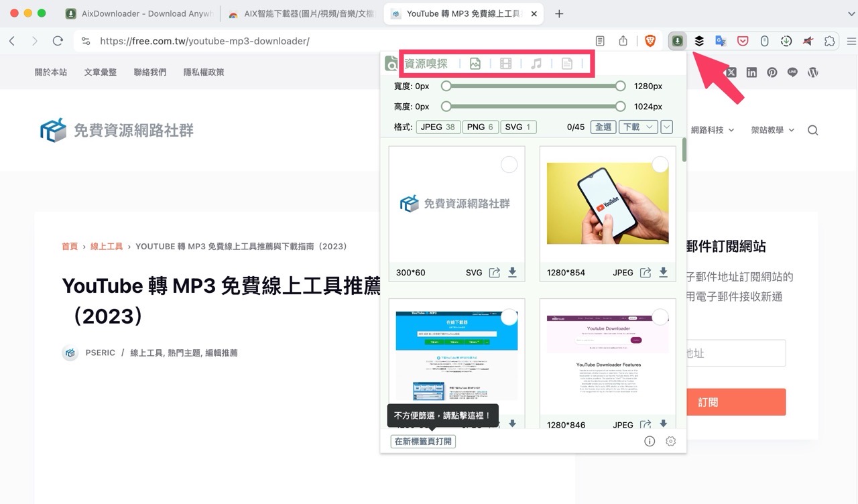Viewport: 858px width, 504px height.
Task: Switch to AixDownloader browser tab
Action: click(138, 13)
